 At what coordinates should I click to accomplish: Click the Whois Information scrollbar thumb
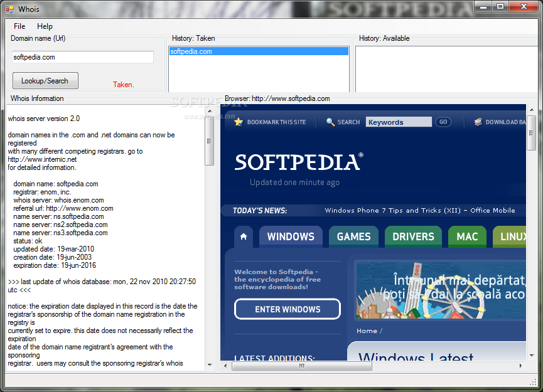209,141
